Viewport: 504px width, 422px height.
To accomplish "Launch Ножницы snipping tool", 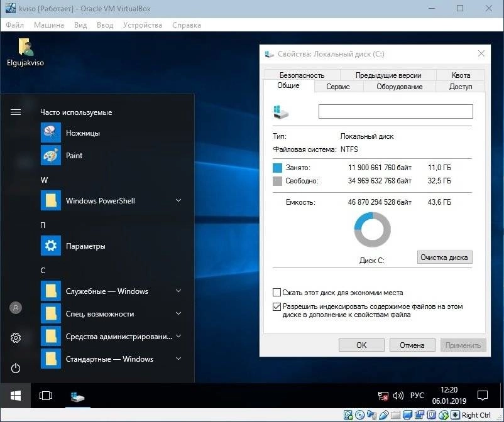I will pyautogui.click(x=111, y=133).
